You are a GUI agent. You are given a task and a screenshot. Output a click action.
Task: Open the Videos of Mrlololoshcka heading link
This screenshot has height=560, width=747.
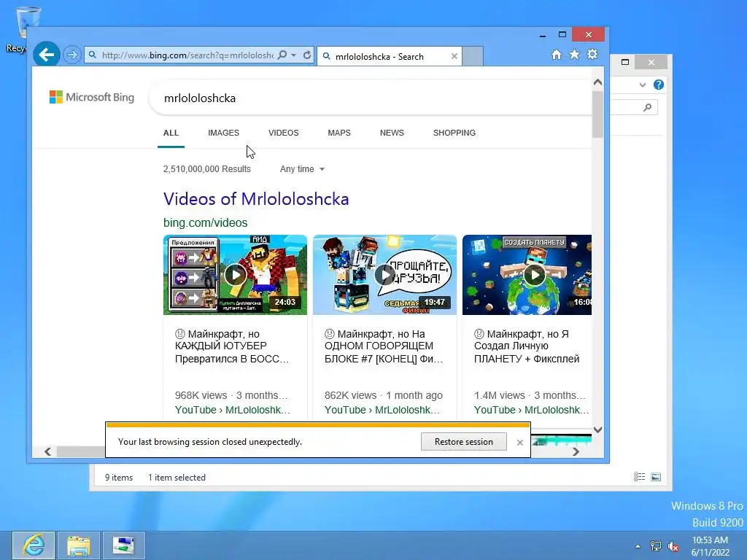[x=256, y=199]
